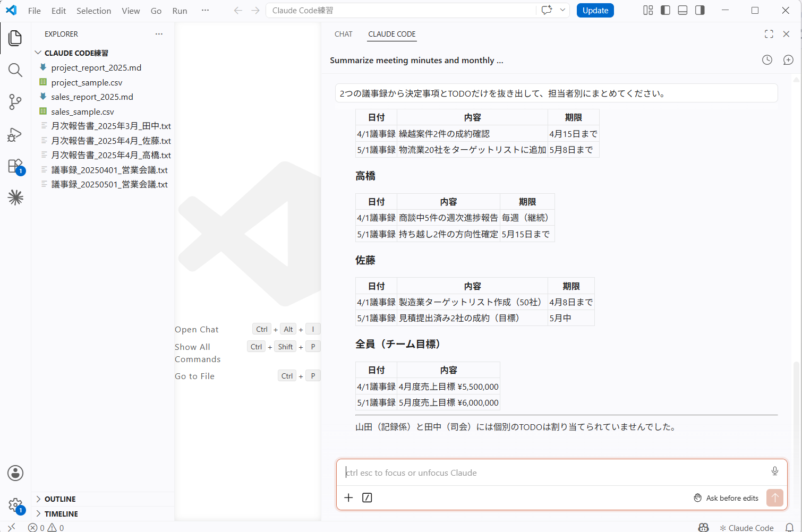Open the chat sparkle icon in title bar
The image size is (802, 532).
[x=547, y=10]
